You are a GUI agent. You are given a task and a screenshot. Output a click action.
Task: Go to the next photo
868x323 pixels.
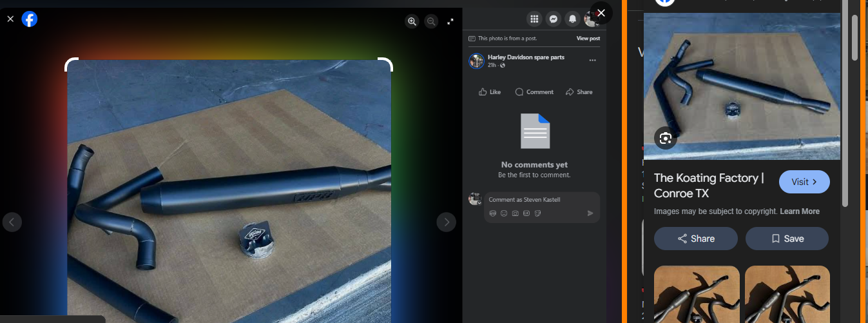point(446,222)
